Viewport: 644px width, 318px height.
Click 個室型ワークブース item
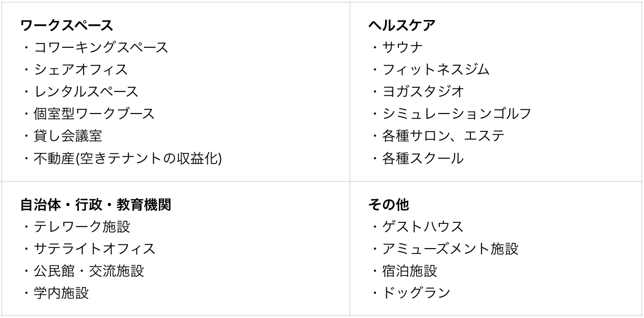point(94,114)
